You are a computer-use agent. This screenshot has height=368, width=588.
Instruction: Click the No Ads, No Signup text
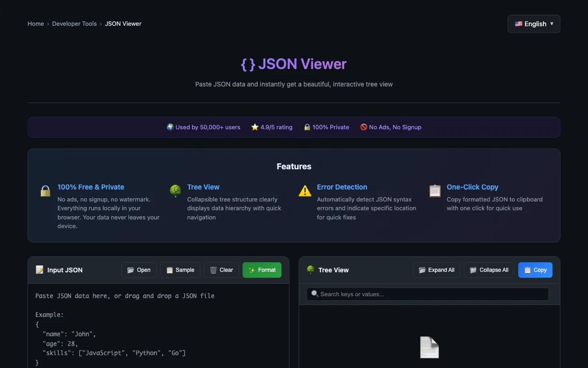[x=395, y=127]
